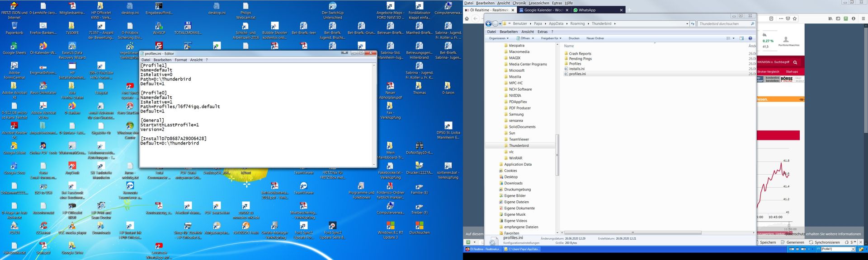Screen dimensions: 868x260
Task: Click the refresh icon beside the address bar
Action: 692,23
